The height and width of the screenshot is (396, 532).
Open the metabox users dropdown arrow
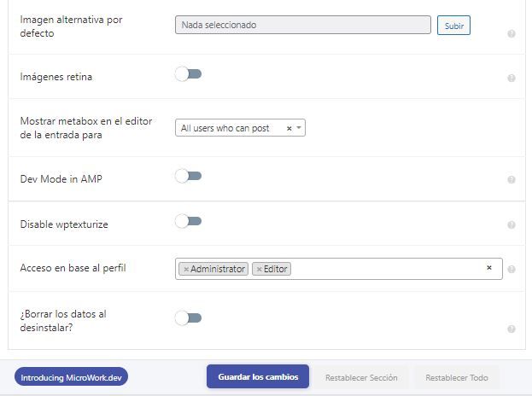(x=299, y=128)
